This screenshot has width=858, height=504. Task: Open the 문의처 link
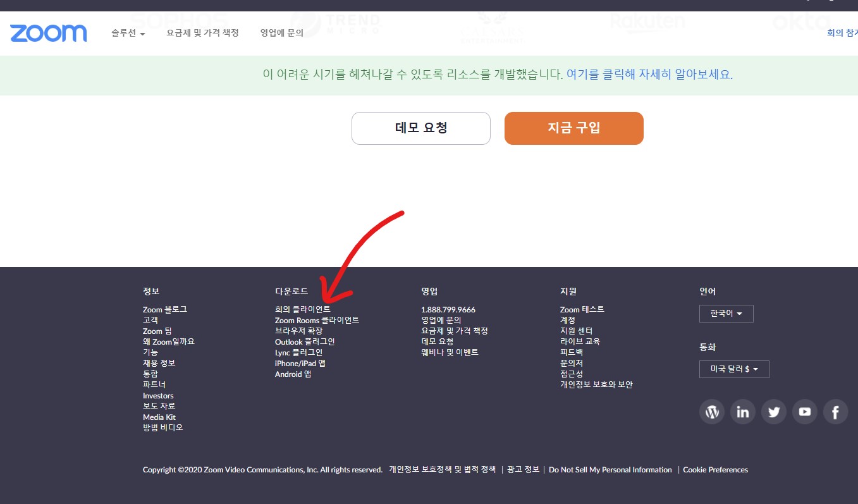[572, 363]
